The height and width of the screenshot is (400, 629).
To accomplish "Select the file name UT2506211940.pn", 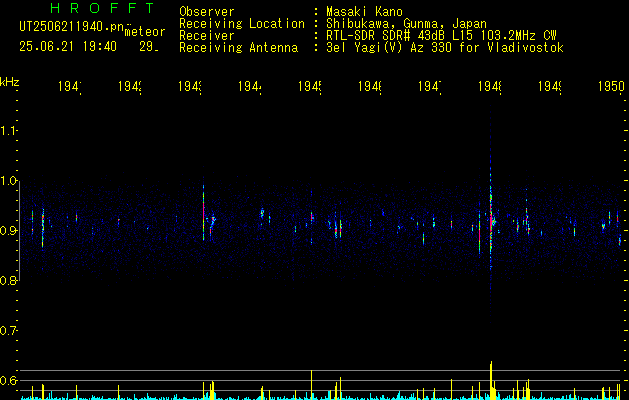I will (x=72, y=27).
